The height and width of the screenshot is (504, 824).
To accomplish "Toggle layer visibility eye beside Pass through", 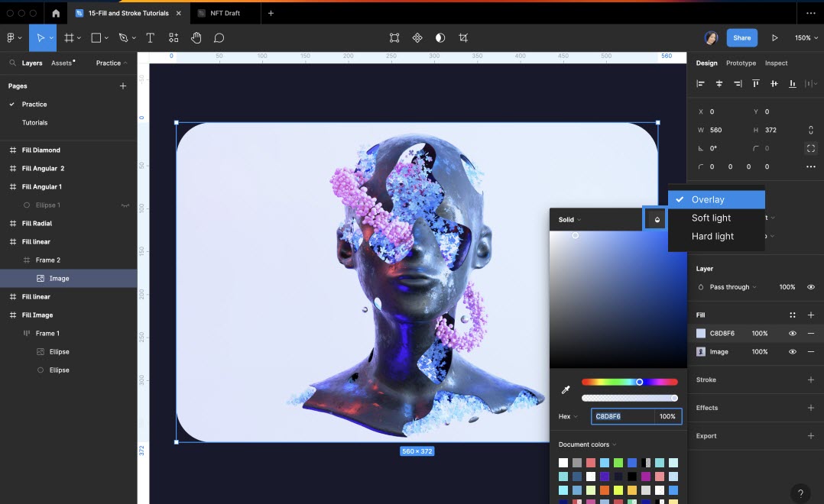I will point(811,287).
